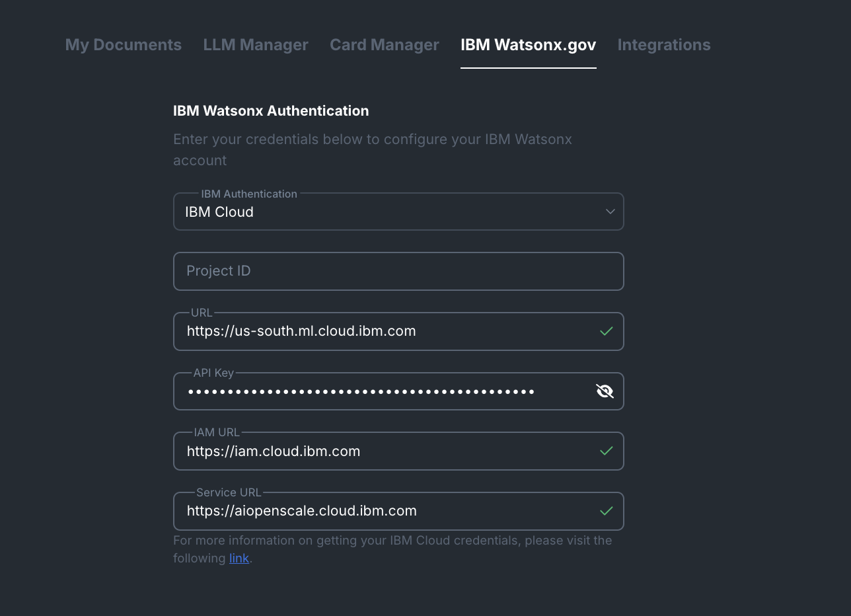
Task: Click the IAM URL input field
Action: click(x=398, y=451)
